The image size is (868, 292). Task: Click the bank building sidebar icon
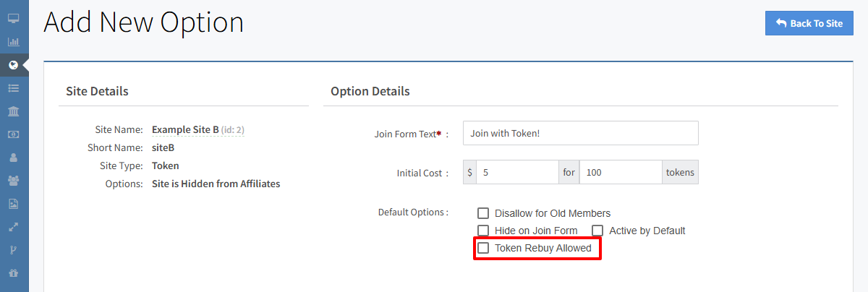(x=13, y=111)
